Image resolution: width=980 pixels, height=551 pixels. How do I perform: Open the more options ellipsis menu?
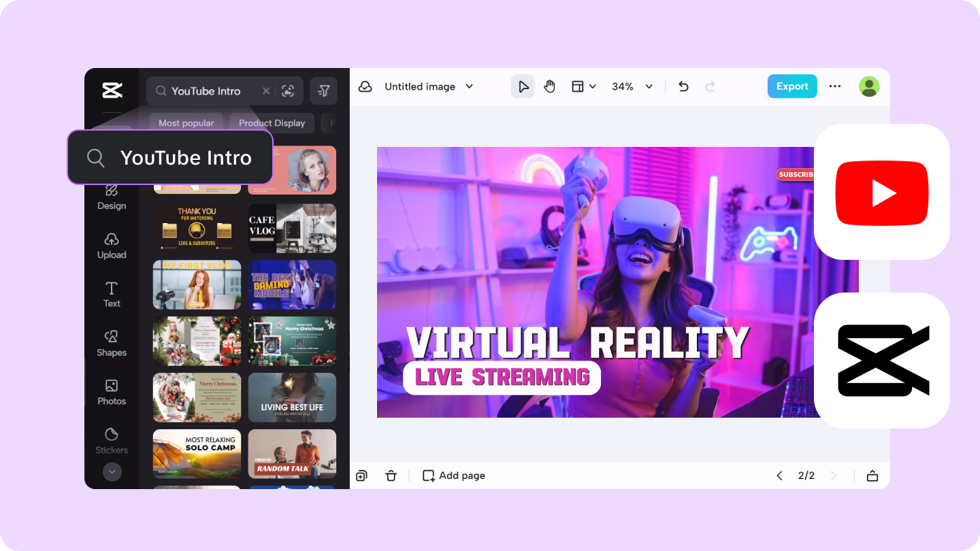835,86
